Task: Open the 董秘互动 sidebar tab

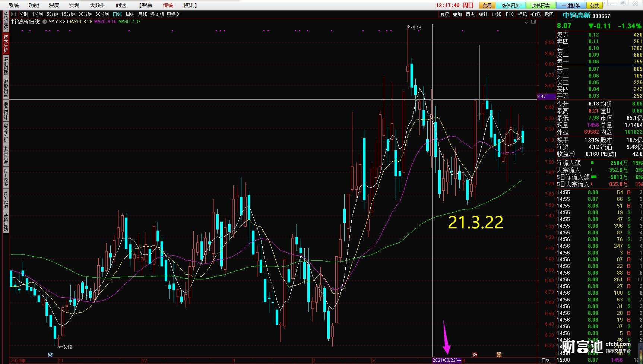Action: click(x=6, y=223)
